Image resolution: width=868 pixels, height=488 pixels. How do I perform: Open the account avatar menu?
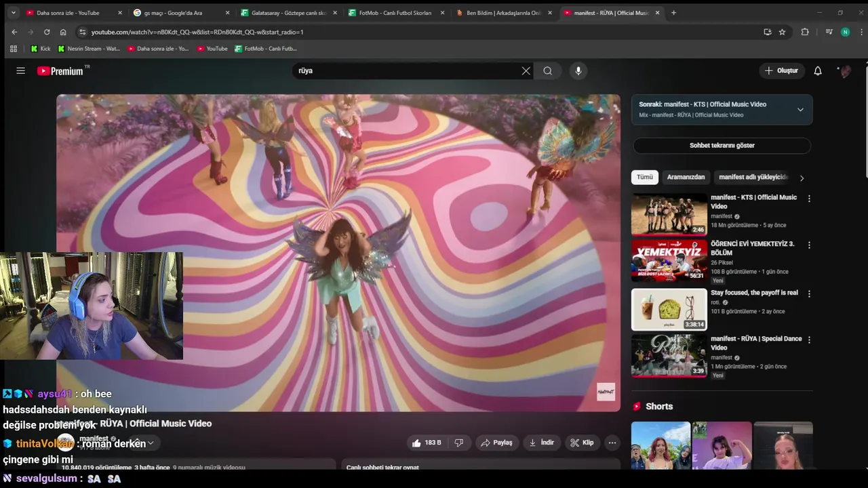pos(845,70)
